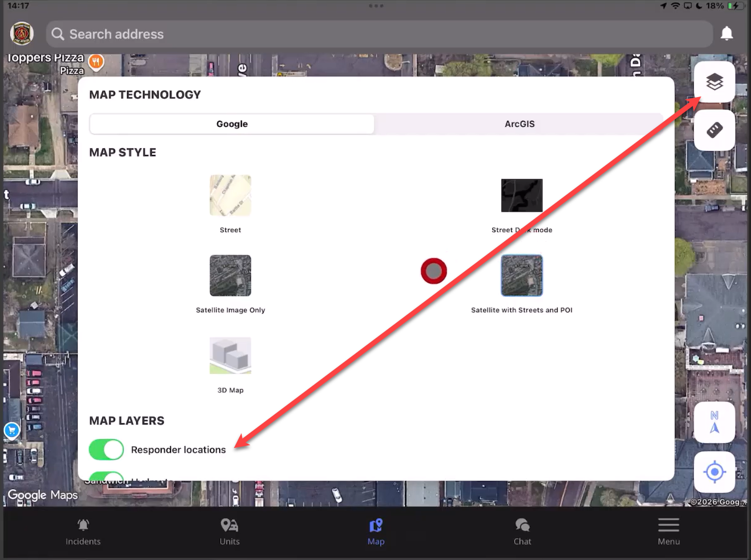Choose Satellite Image Only style

[230, 275]
